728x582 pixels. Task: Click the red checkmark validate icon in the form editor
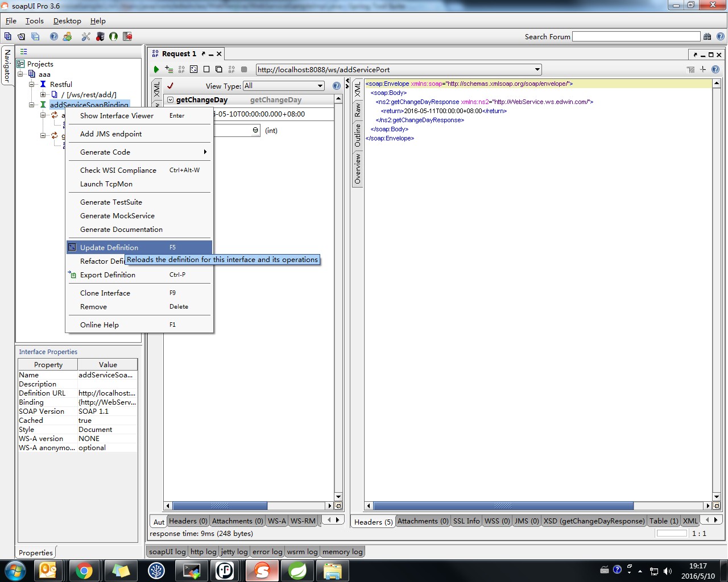coord(170,86)
